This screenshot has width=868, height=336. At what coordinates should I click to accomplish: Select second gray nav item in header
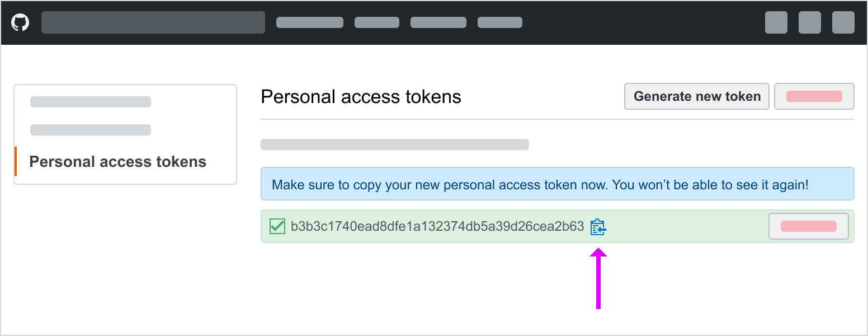(x=377, y=22)
